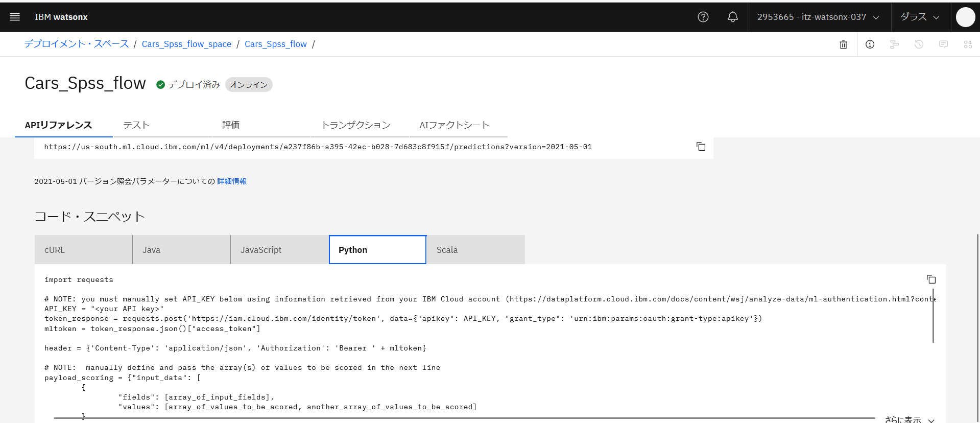The width and height of the screenshot is (980, 423).
Task: Open the 詳細情報 link
Action: point(232,181)
